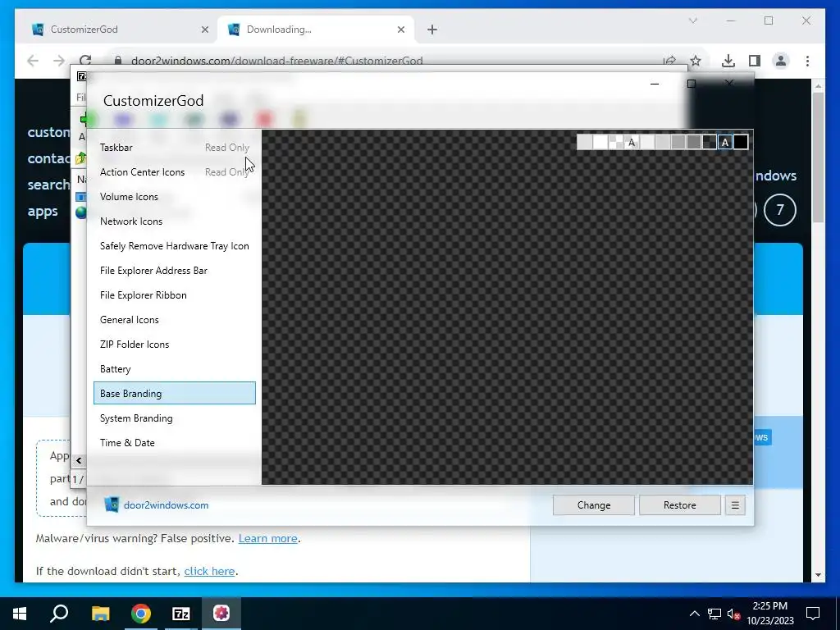Select File Explorer Address Bar category
This screenshot has height=630, width=840.
(175, 271)
